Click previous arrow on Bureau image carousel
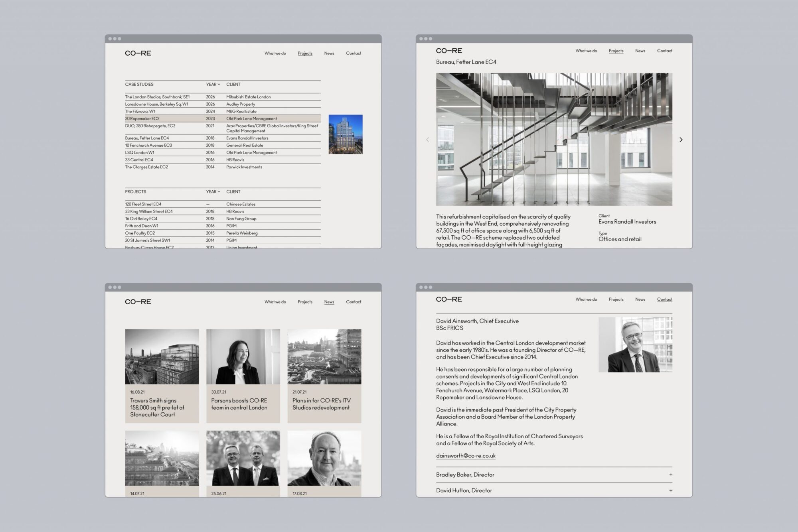Image resolution: width=798 pixels, height=532 pixels. 428,140
